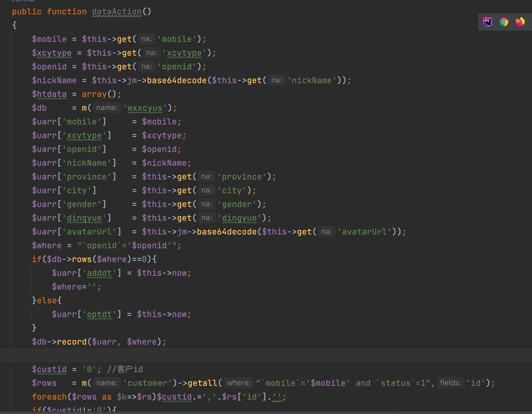Click the 'id' fields argument string
This screenshot has height=414, width=532.
(x=475, y=383)
